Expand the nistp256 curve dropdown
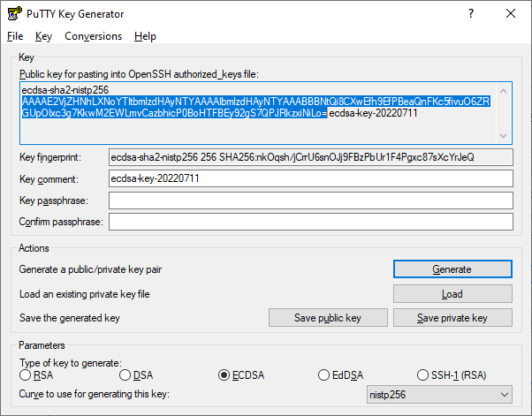The image size is (532, 416). (x=439, y=394)
